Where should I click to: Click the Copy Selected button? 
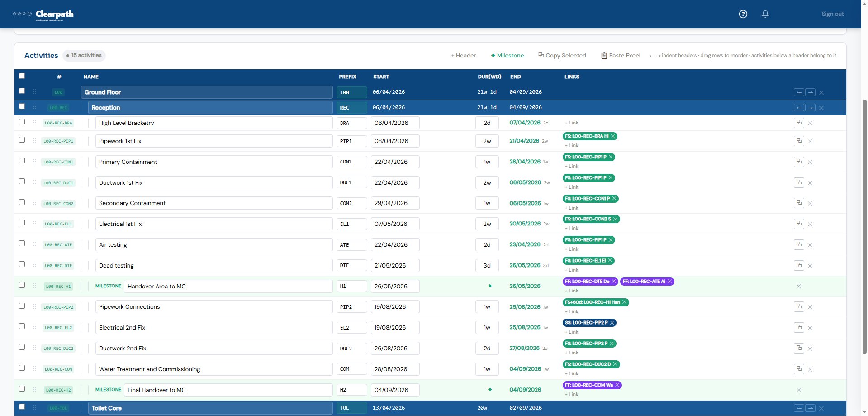click(562, 55)
